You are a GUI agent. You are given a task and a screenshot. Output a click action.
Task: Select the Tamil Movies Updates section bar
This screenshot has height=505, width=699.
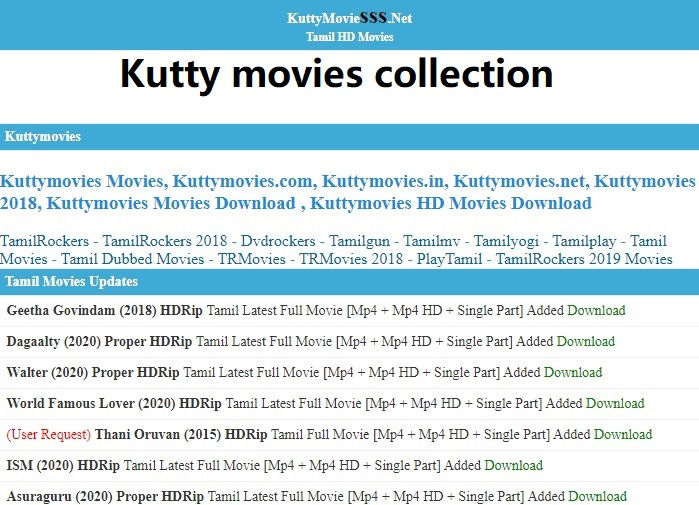point(350,282)
